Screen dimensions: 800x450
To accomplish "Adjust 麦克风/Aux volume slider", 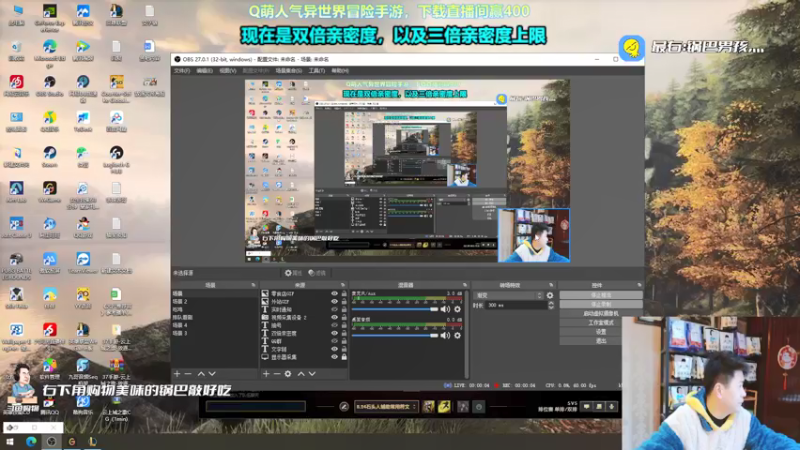I will (394, 309).
